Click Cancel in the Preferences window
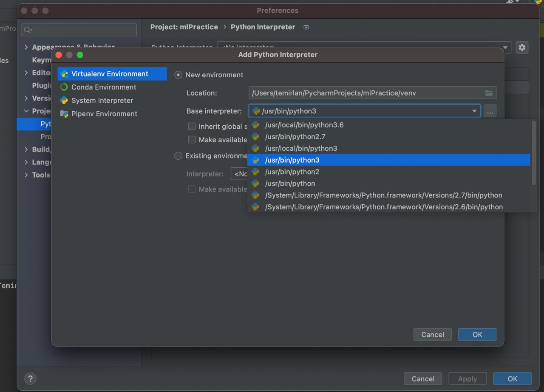Screen dimensions: 544x392 tap(423, 379)
